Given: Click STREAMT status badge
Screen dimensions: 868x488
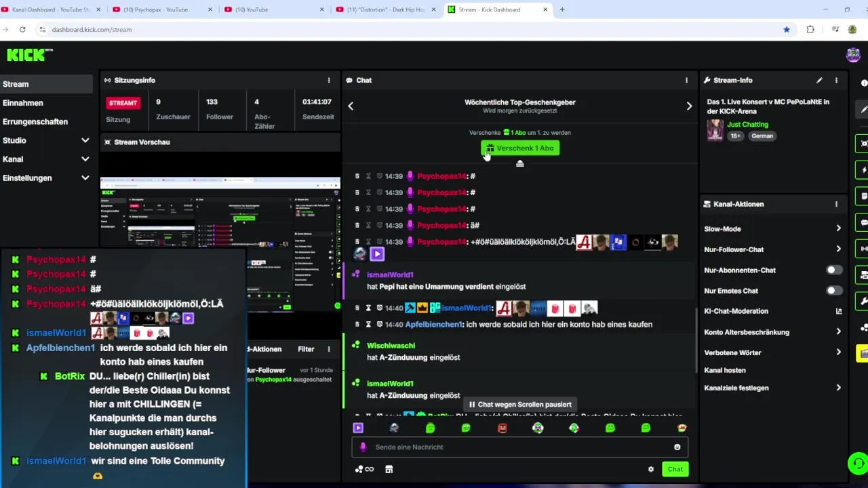Looking at the screenshot, I should [123, 103].
